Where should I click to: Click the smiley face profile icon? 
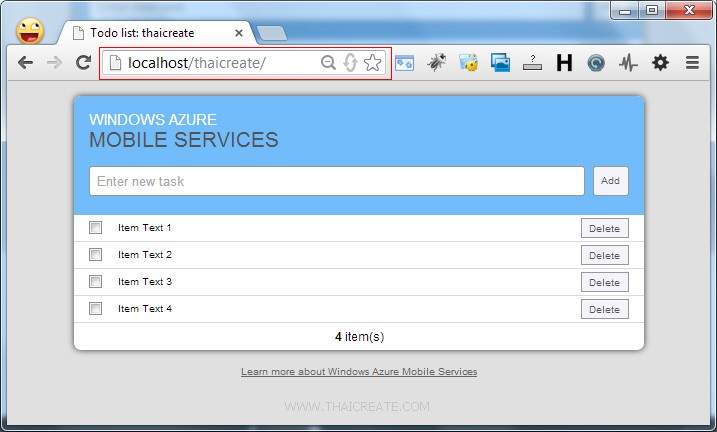30,31
